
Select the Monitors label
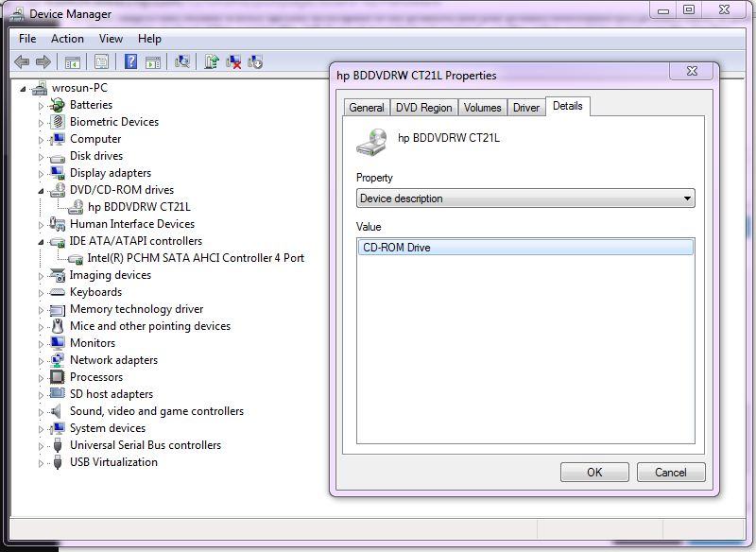93,343
